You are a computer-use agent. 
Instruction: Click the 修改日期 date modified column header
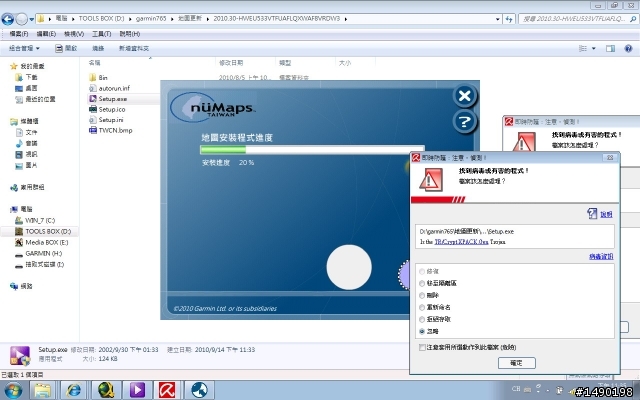coord(231,63)
